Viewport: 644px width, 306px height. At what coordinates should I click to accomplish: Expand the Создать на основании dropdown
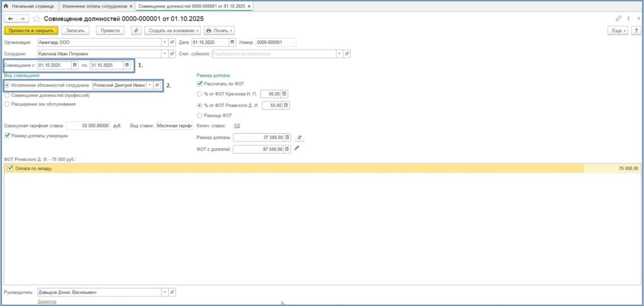[172, 30]
